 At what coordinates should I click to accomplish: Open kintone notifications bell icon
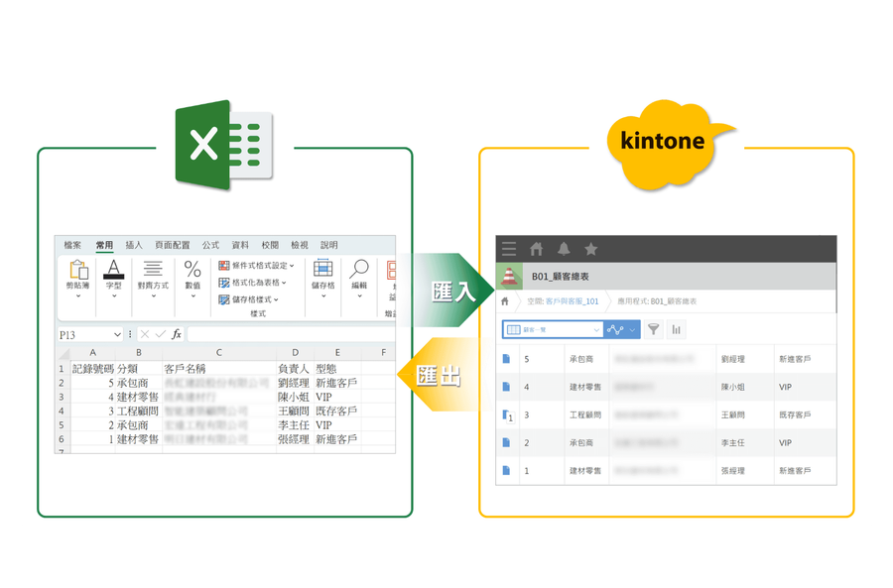point(564,249)
